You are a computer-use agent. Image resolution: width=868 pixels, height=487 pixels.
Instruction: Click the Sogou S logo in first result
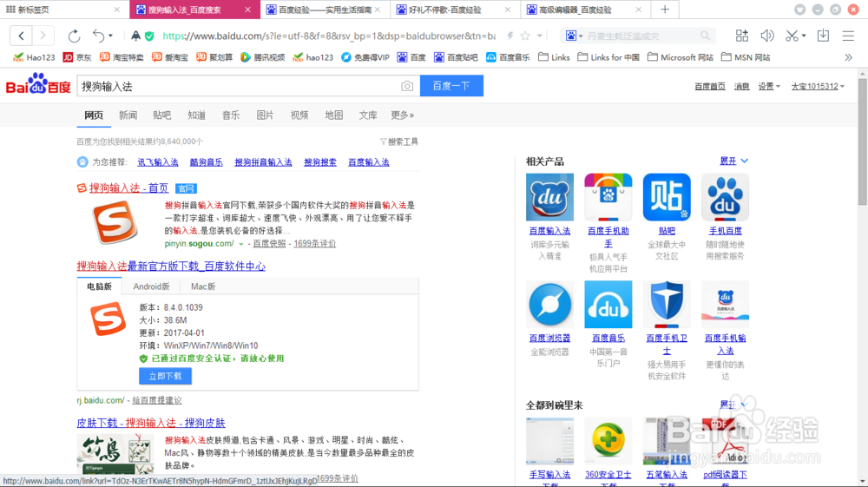(115, 222)
